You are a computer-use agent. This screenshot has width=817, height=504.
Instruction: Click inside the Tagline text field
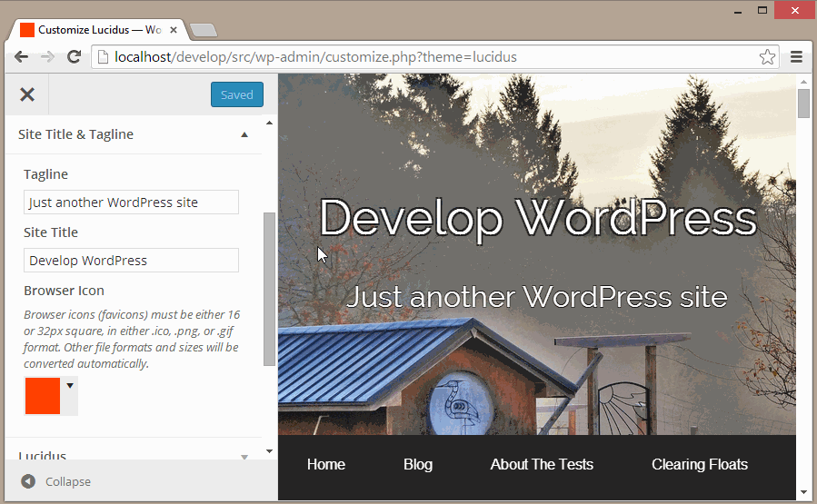(x=131, y=203)
